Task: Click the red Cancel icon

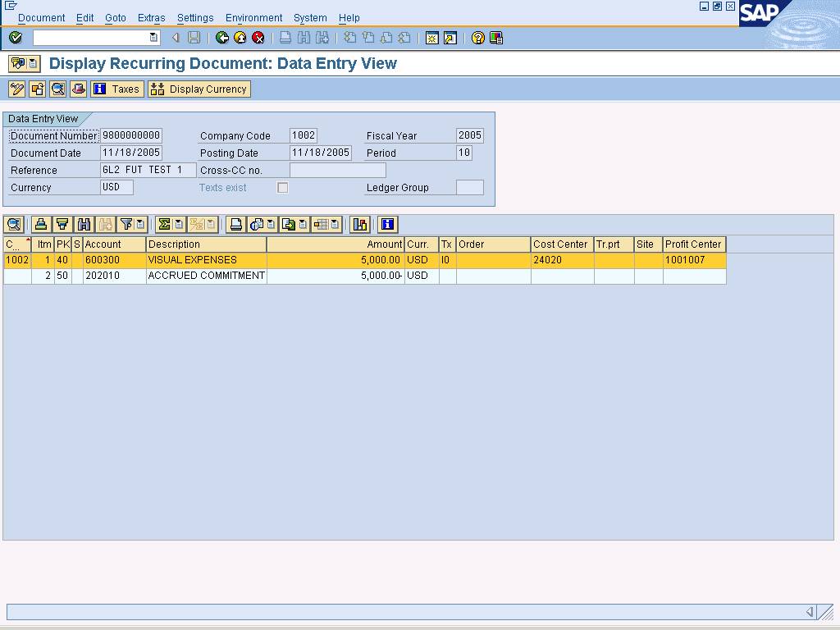Action: [258, 38]
